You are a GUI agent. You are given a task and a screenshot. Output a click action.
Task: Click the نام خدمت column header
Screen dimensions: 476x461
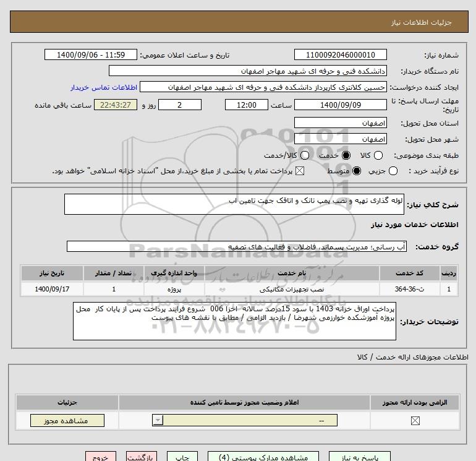[292, 273]
